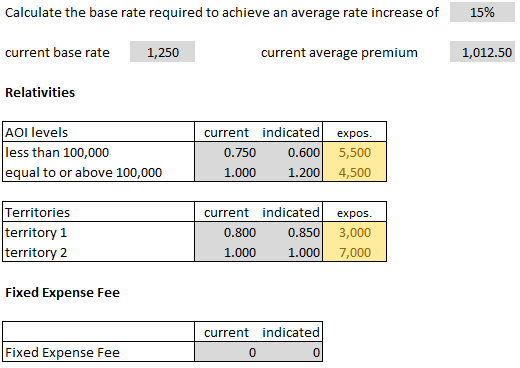Click the current Fixed Expense Fee value 0
This screenshot has width=520, height=368.
227,352
